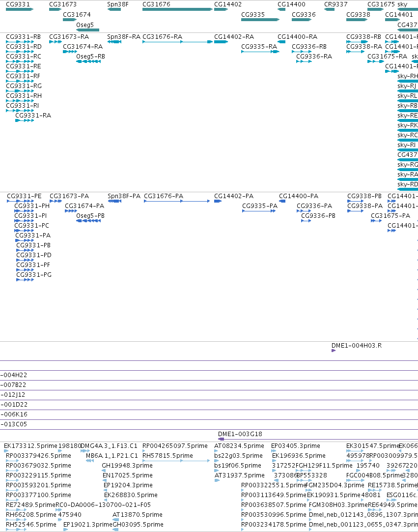Image resolution: width=418 pixels, height=532 pixels.
Task: Select the CG9331-RI transcript label
Action: pyautogui.click(x=23, y=106)
